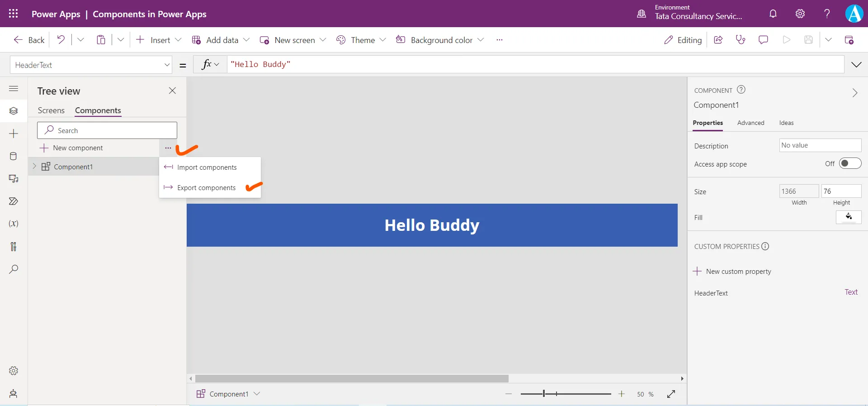
Task: Click the Search magnifier in left sidebar
Action: (14, 269)
